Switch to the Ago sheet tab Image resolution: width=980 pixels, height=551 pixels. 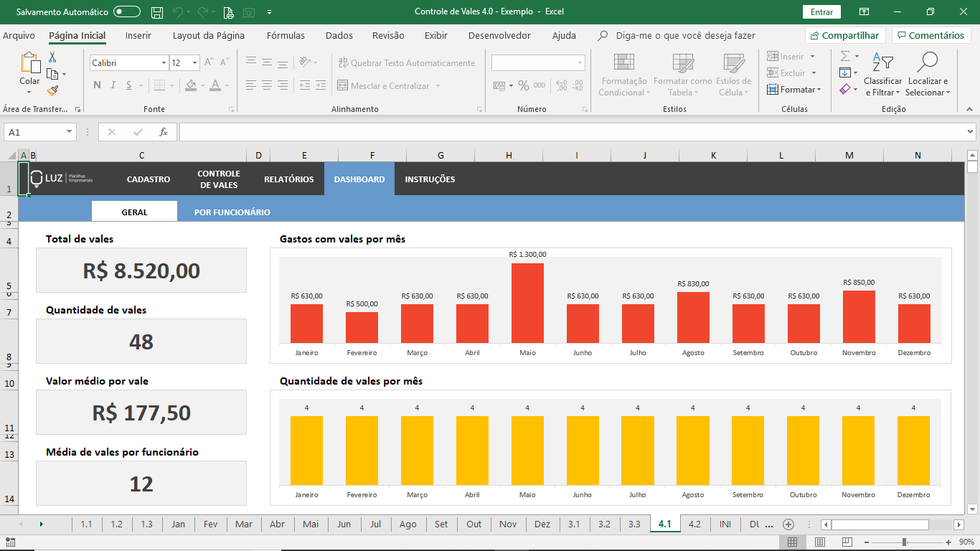coord(407,524)
